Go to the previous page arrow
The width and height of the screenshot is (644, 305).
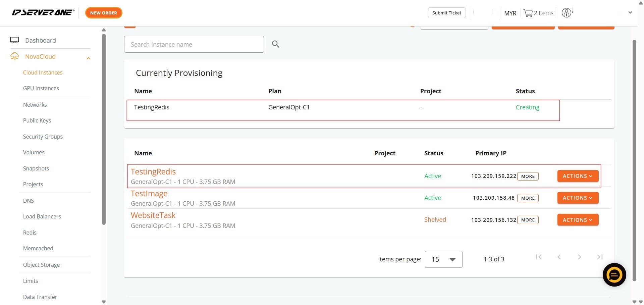(x=559, y=257)
